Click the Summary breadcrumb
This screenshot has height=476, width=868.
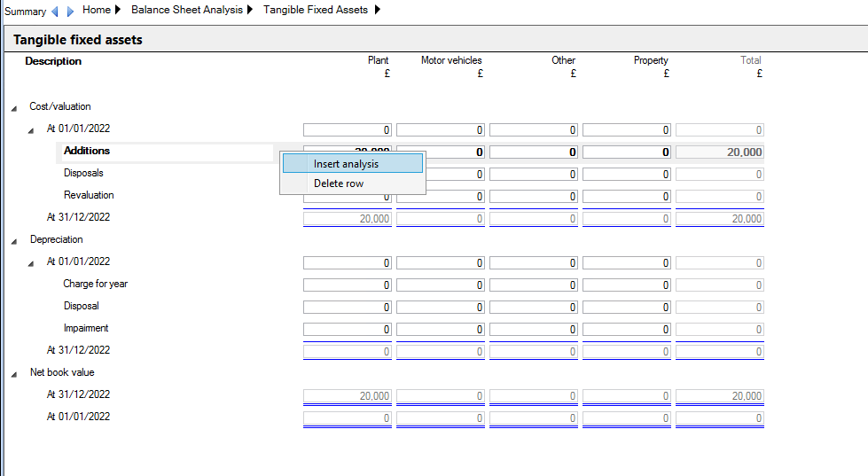pos(26,11)
